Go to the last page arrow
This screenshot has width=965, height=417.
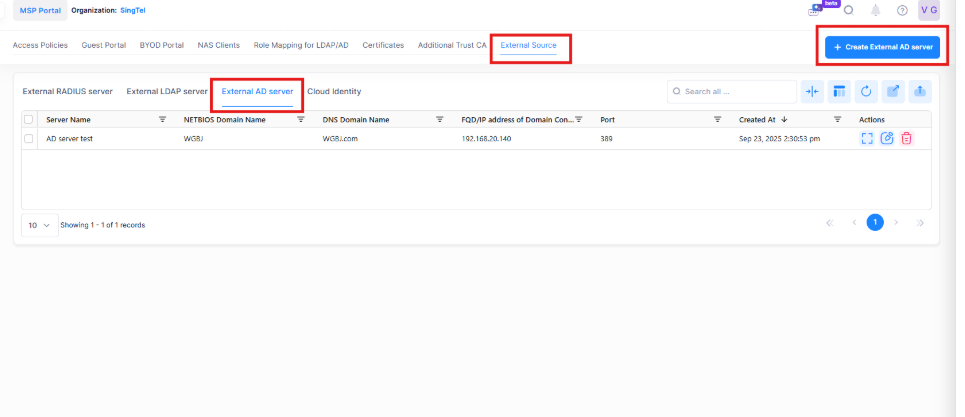tap(920, 223)
